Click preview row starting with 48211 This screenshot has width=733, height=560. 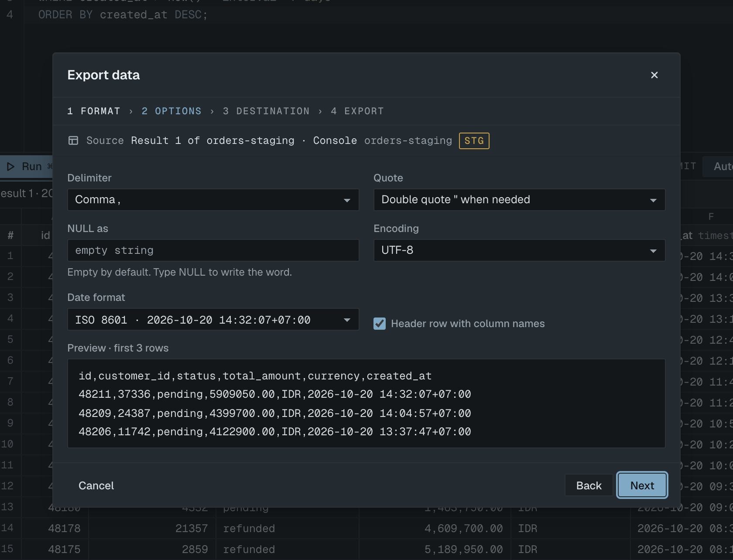(274, 394)
